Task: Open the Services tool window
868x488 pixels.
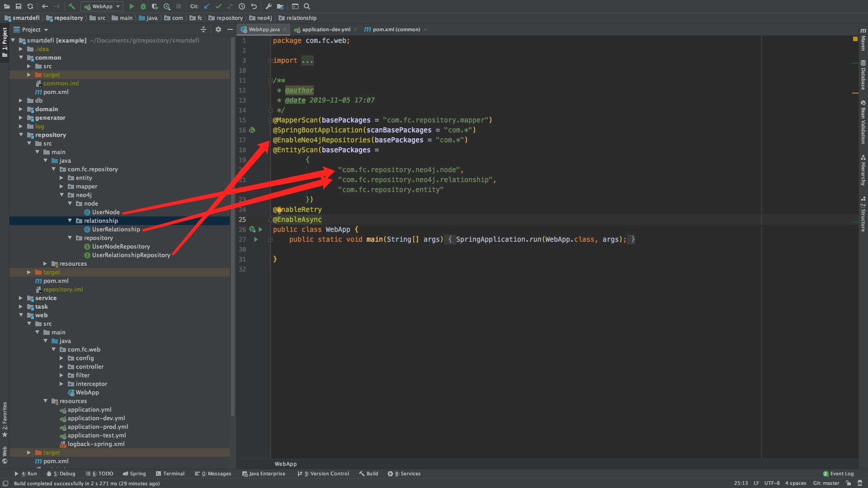Action: click(x=404, y=474)
